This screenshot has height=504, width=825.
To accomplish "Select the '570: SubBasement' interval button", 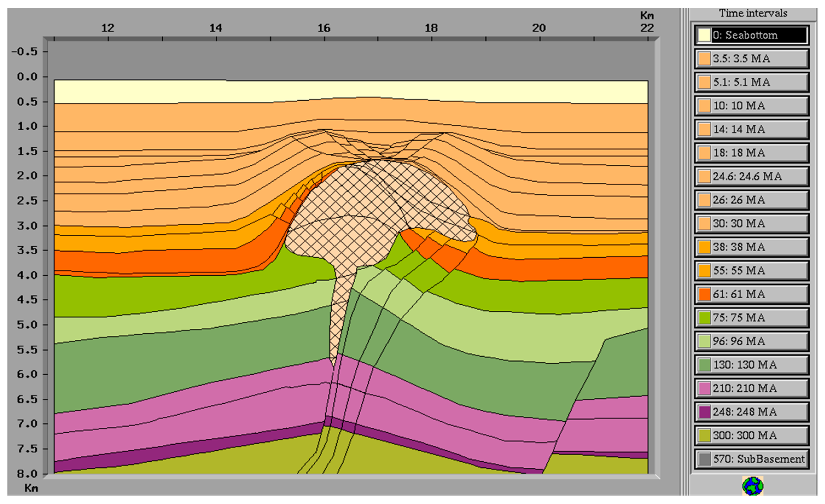I will click(752, 459).
